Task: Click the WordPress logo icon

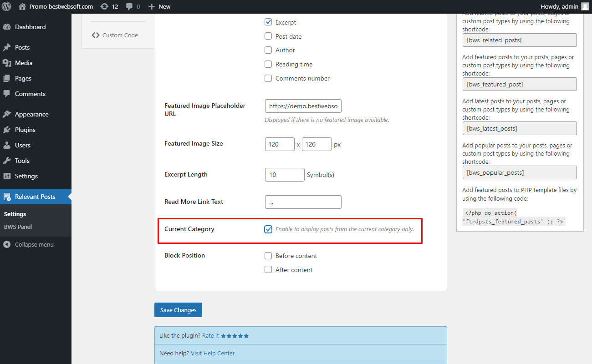Action: tap(7, 6)
